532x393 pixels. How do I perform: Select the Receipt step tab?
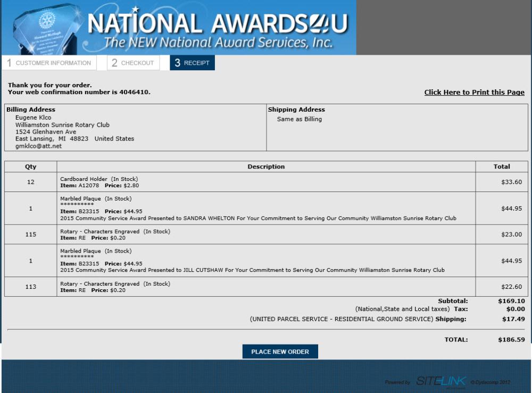[193, 63]
